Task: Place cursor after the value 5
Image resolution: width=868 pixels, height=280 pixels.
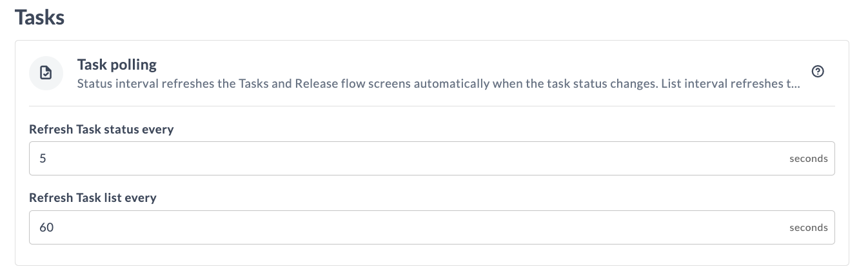Action: [x=46, y=159]
